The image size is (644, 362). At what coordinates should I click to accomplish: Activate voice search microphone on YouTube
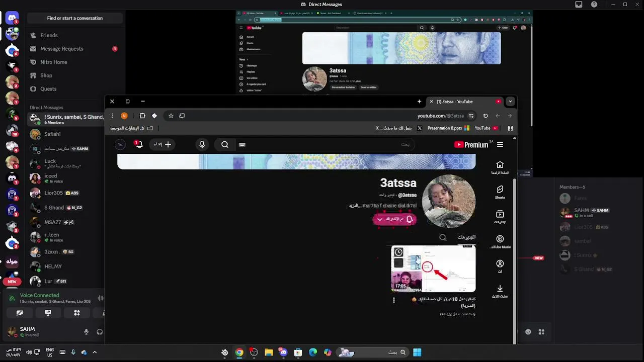tap(202, 145)
